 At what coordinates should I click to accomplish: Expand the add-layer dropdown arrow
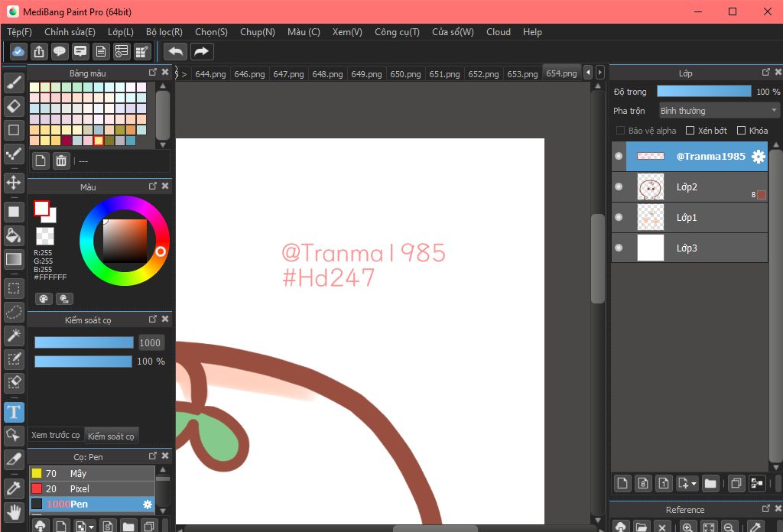click(694, 484)
